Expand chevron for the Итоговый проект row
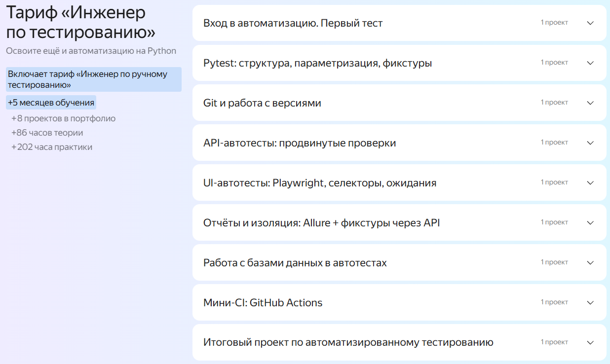The image size is (610, 364). (590, 342)
